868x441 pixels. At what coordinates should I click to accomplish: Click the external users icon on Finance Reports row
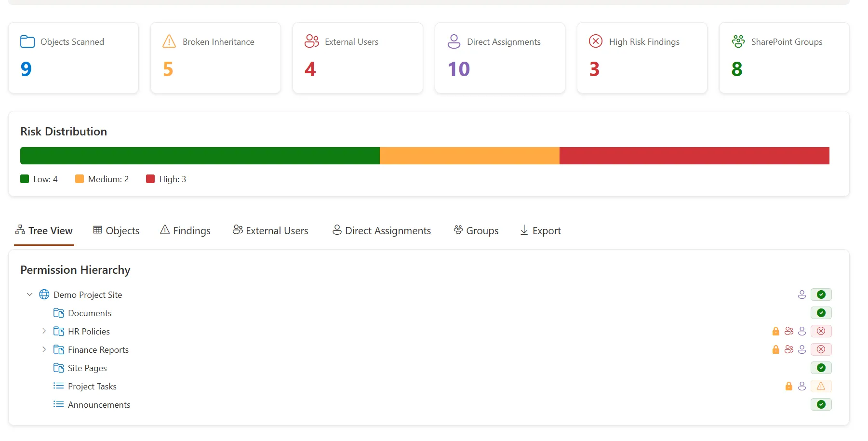[788, 349]
